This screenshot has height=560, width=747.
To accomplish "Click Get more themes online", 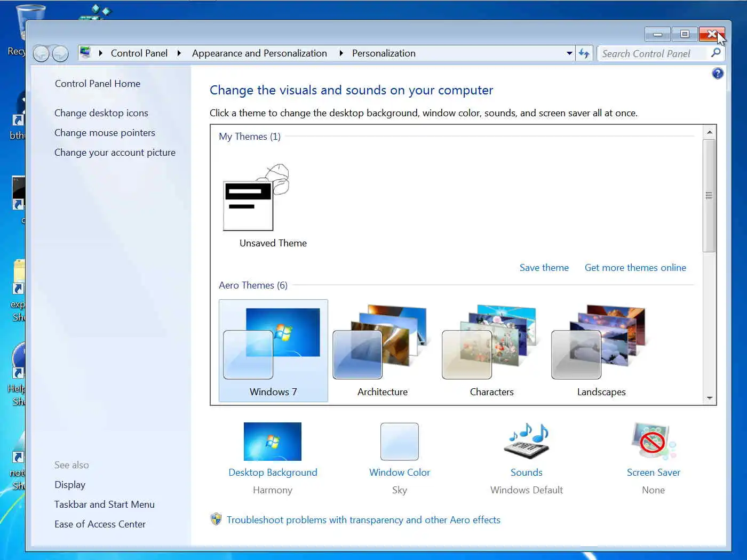I will coord(635,268).
